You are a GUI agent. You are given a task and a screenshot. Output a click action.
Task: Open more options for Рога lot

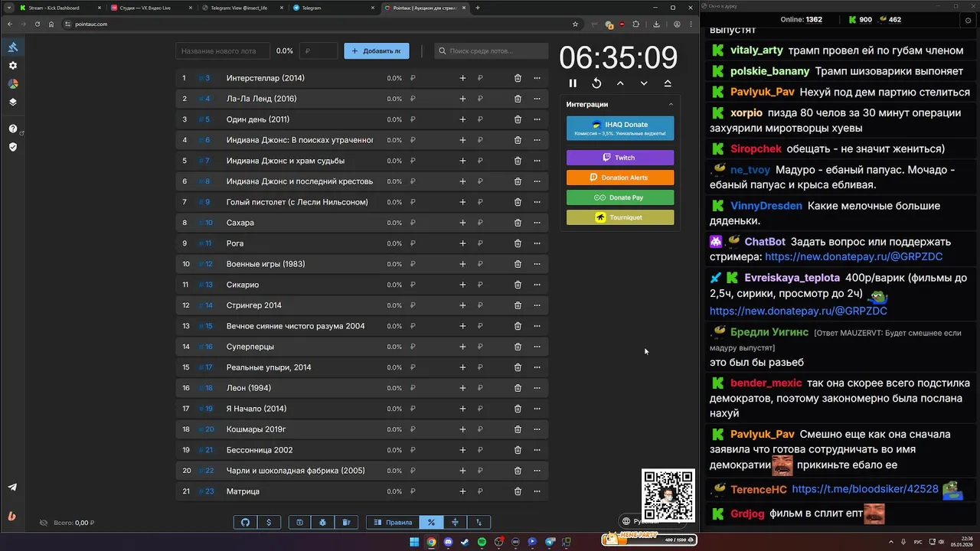(x=537, y=243)
